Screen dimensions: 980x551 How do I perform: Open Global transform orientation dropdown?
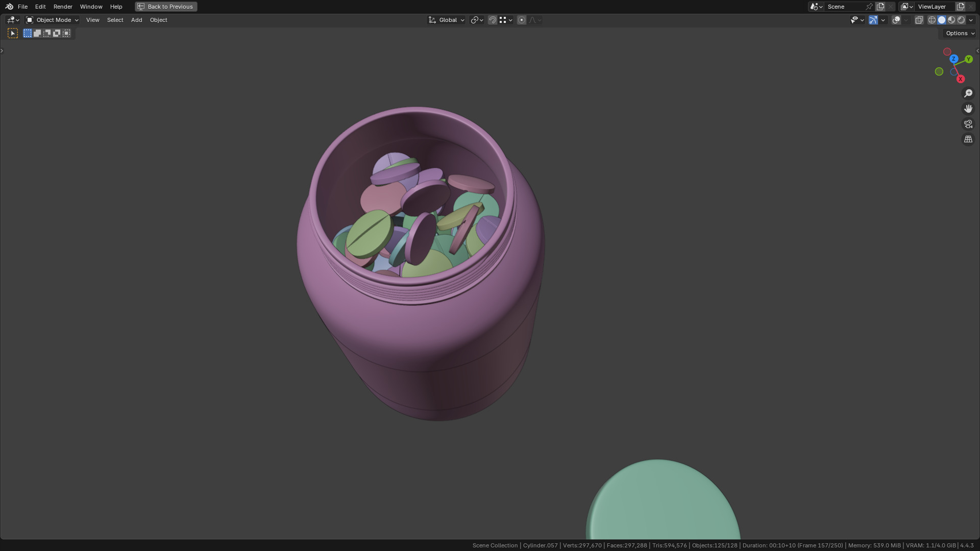tap(447, 20)
